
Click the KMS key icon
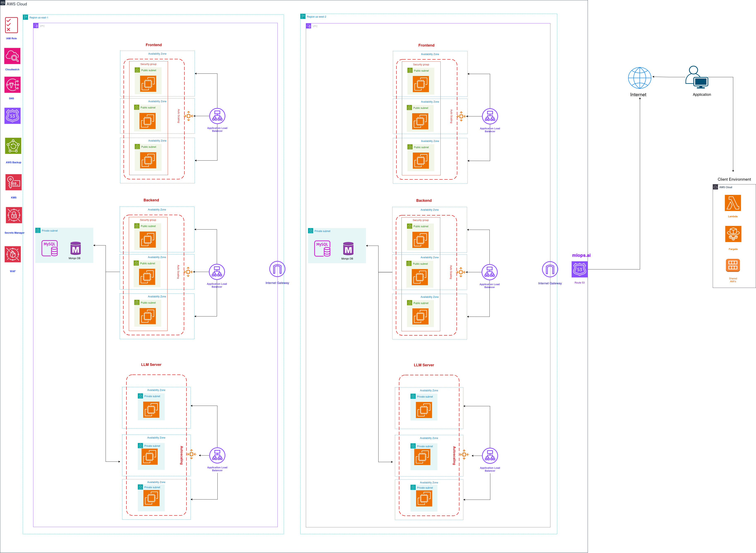pos(13,183)
